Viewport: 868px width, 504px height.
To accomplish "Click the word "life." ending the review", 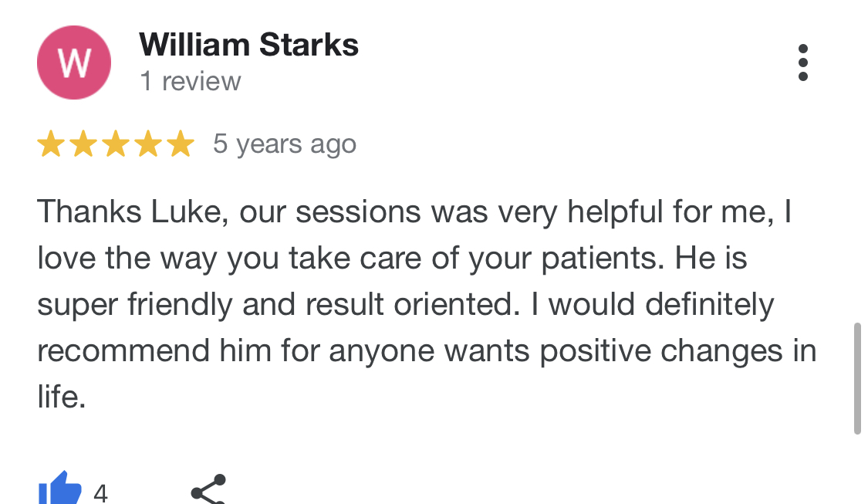I will point(62,397).
